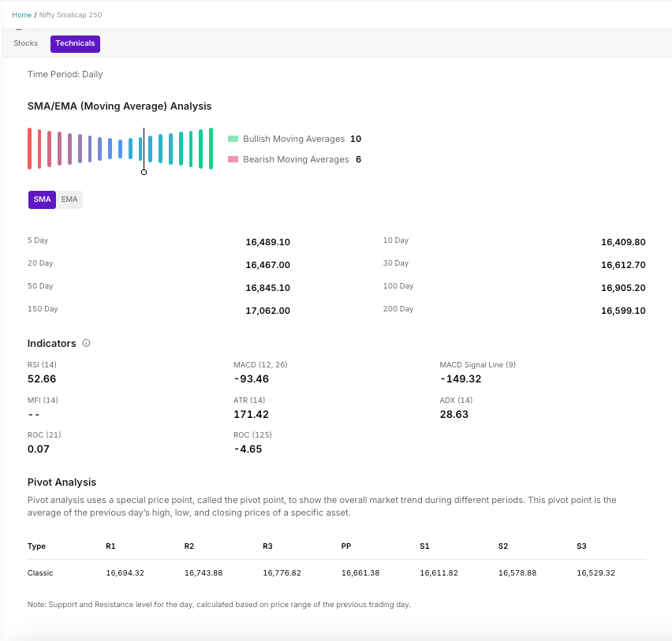
Task: Go to Home via breadcrumb link
Action: point(22,15)
